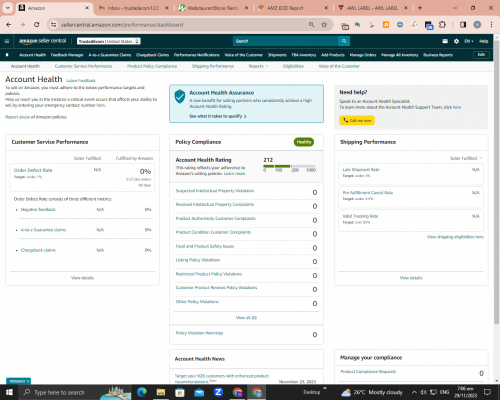Image resolution: width=500 pixels, height=400 pixels.
Task: Click the site information icon in address bar
Action: (53, 25)
